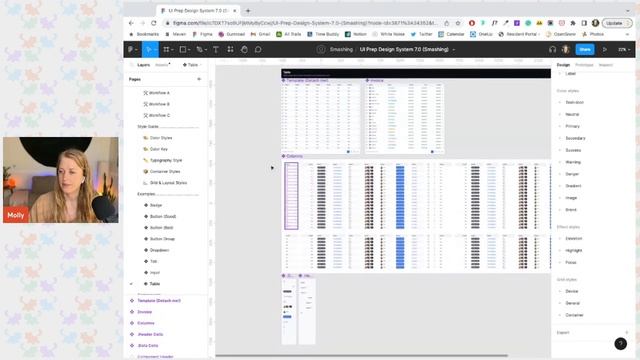The height and width of the screenshot is (360, 640).
Task: Select the Gradient color style
Action: [x=573, y=186]
